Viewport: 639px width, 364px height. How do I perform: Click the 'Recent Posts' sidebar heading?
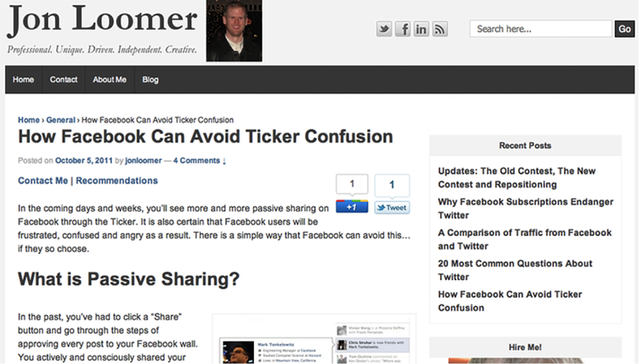pyautogui.click(x=525, y=146)
